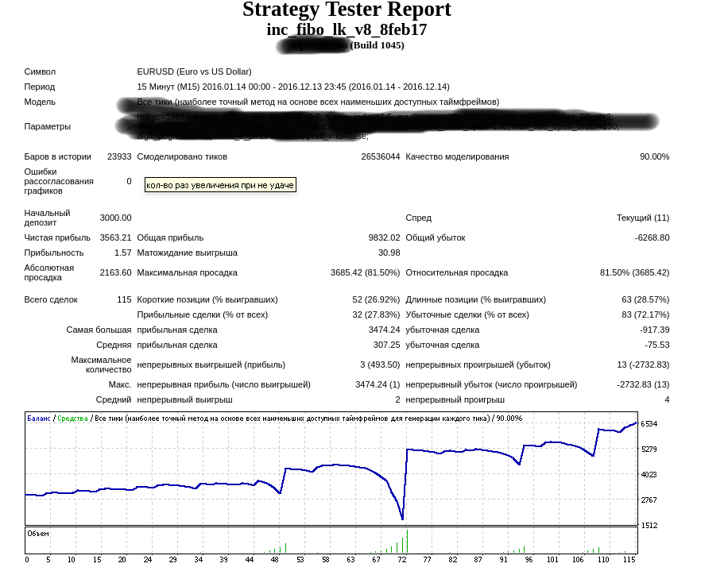Click the tooltip 'кол-во раз увеличения при не удаче'

(x=220, y=185)
